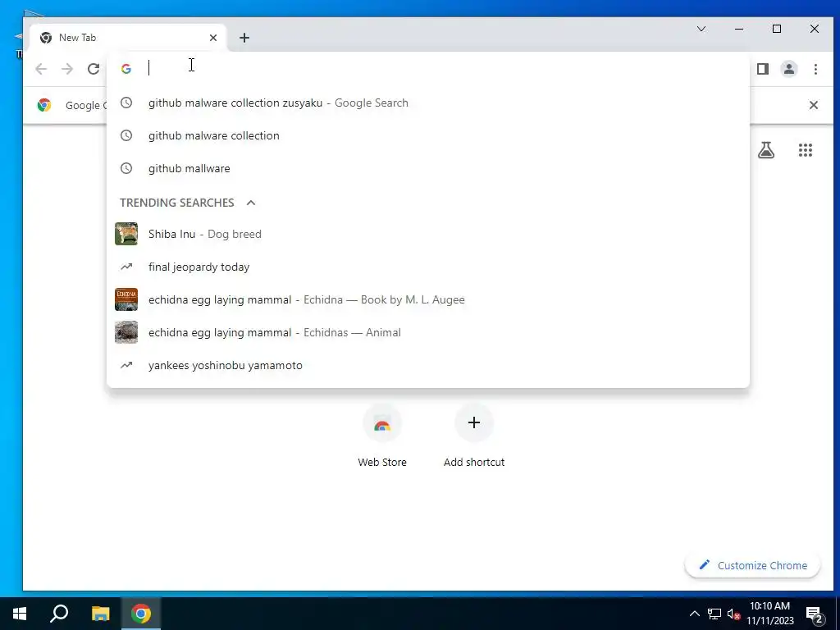Image resolution: width=840 pixels, height=630 pixels.
Task: Close the New Tab tab
Action: coord(213,38)
